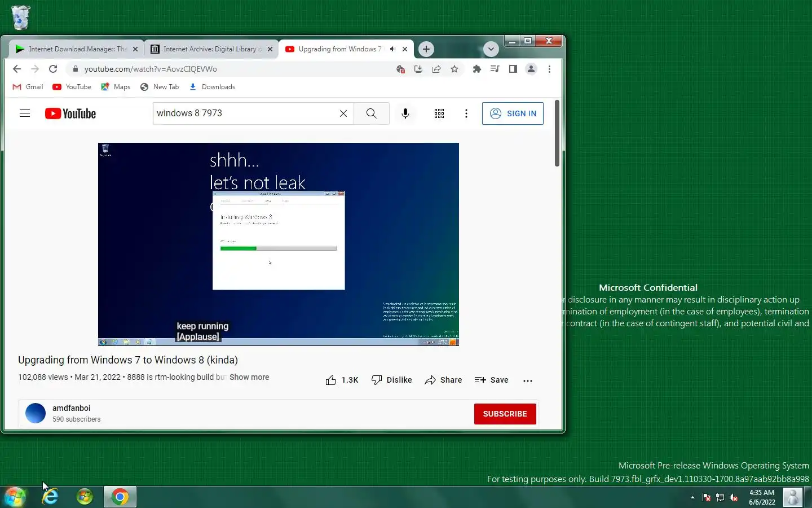
Task: View site info via the lock icon
Action: tap(75, 69)
